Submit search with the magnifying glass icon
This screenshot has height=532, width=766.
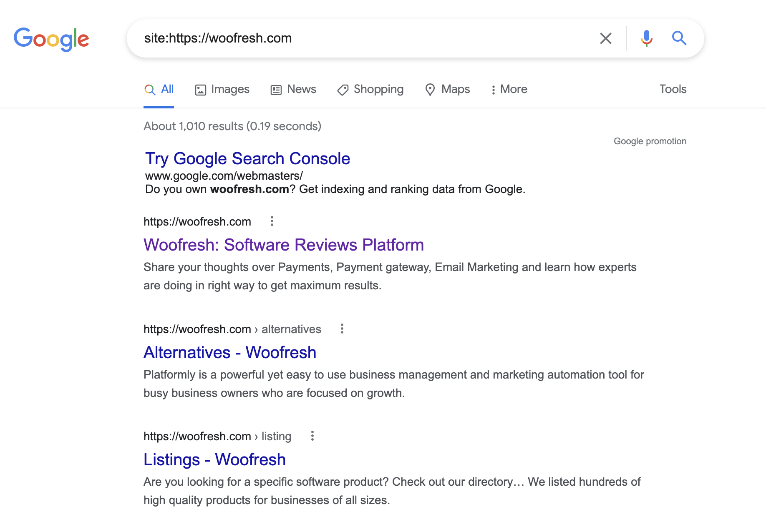pos(679,38)
